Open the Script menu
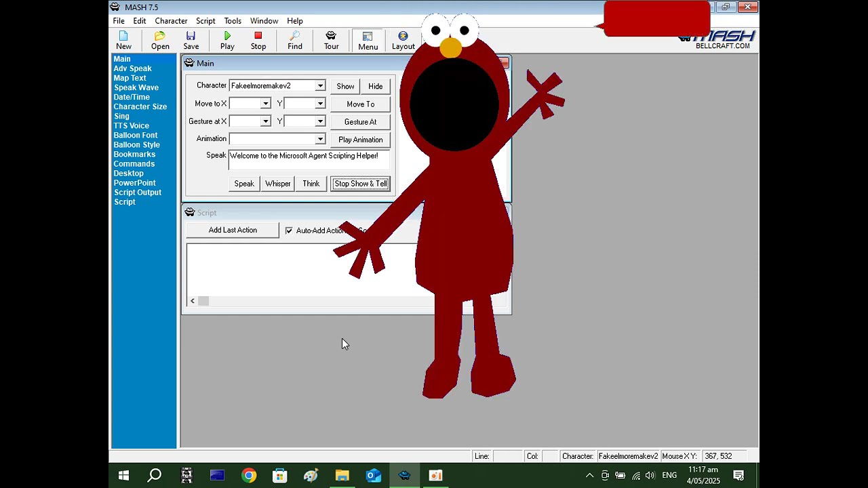The width and height of the screenshot is (868, 488). point(205,21)
